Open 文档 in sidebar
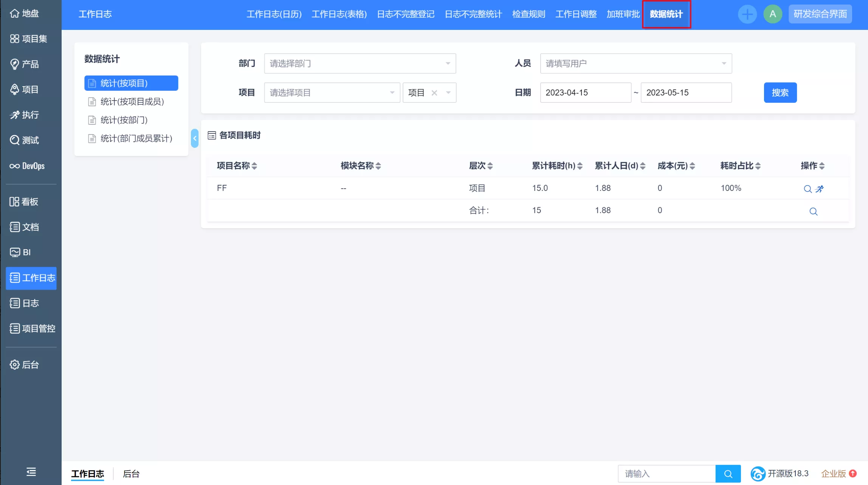The width and height of the screenshot is (868, 485). [x=25, y=227]
